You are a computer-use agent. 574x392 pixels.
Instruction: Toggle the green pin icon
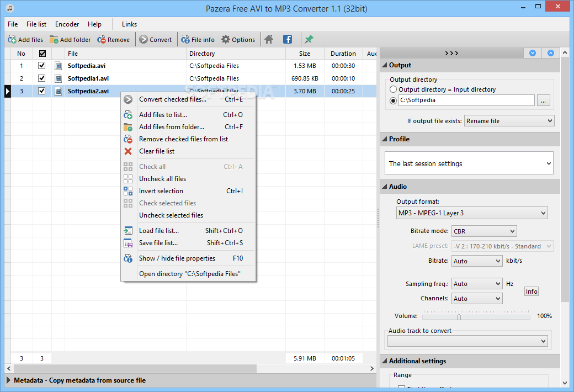(309, 39)
